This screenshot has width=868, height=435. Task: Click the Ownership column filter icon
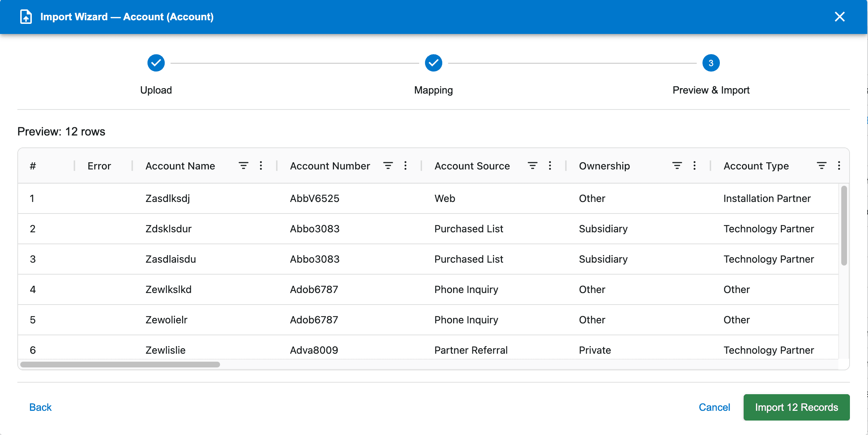(x=677, y=166)
